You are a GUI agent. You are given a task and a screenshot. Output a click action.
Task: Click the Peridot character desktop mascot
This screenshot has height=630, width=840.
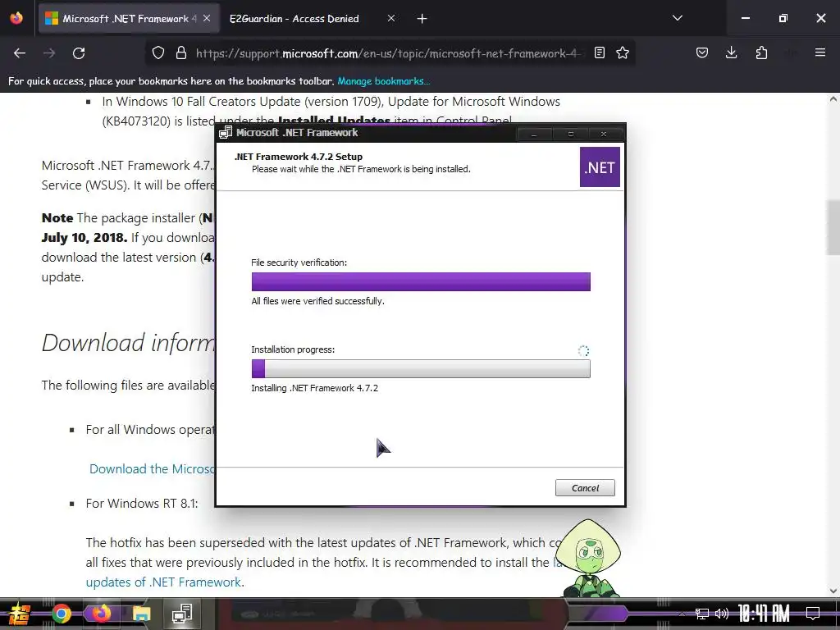click(588, 558)
